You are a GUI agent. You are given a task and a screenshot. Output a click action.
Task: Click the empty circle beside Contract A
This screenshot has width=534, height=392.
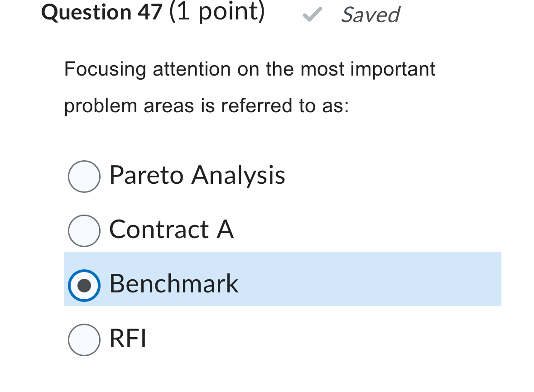(x=84, y=230)
